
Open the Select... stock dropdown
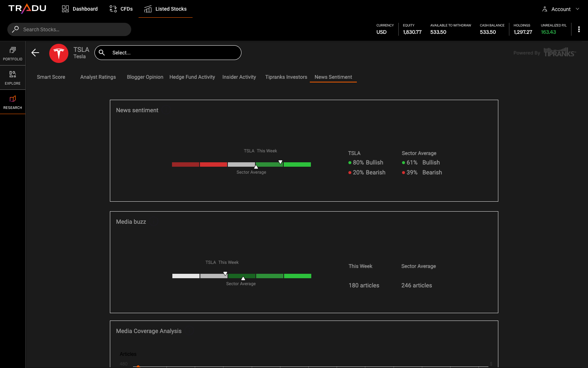tap(168, 53)
